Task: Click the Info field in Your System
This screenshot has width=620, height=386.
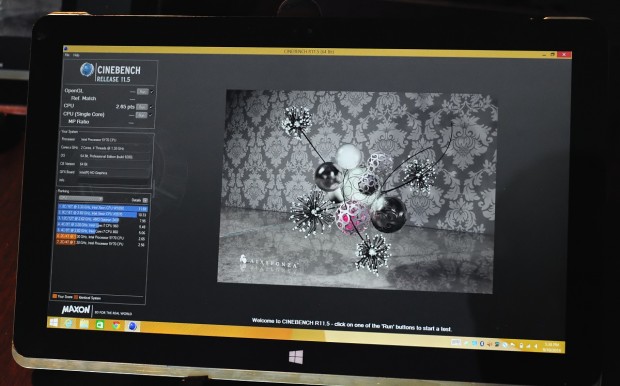Action: click(113, 180)
